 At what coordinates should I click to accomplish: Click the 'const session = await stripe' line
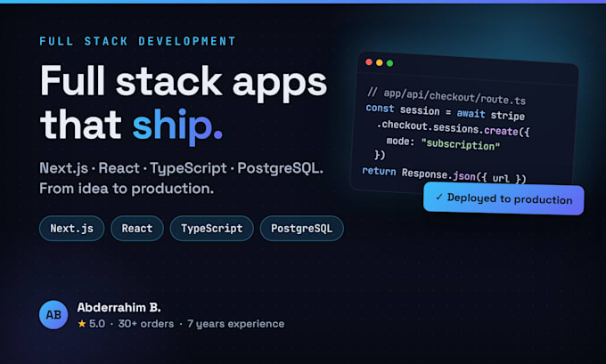[446, 112]
